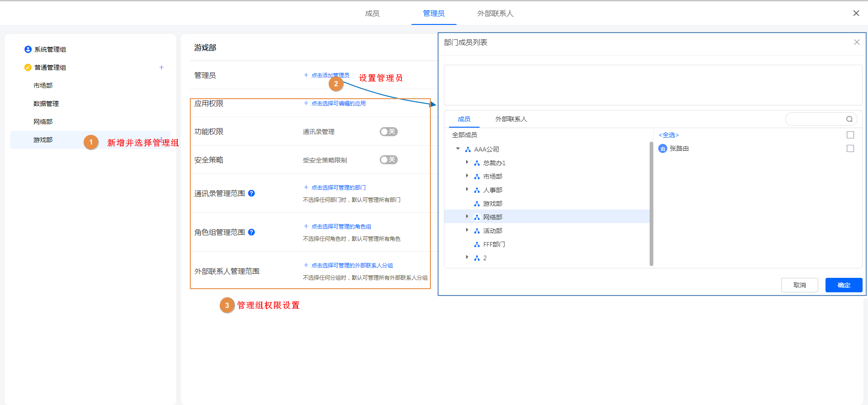Switch to the 外部联系人 tab in dialog
Screen dimensions: 868x405
511,119
